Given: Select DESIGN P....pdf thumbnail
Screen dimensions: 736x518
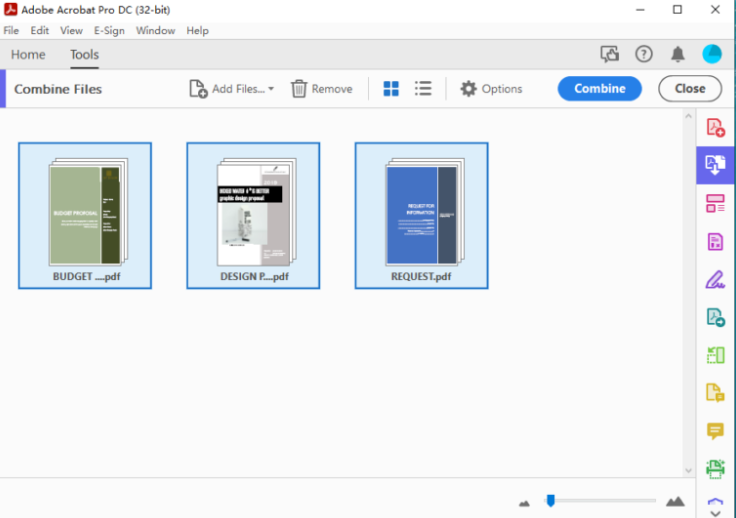Looking at the screenshot, I should click(x=253, y=215).
